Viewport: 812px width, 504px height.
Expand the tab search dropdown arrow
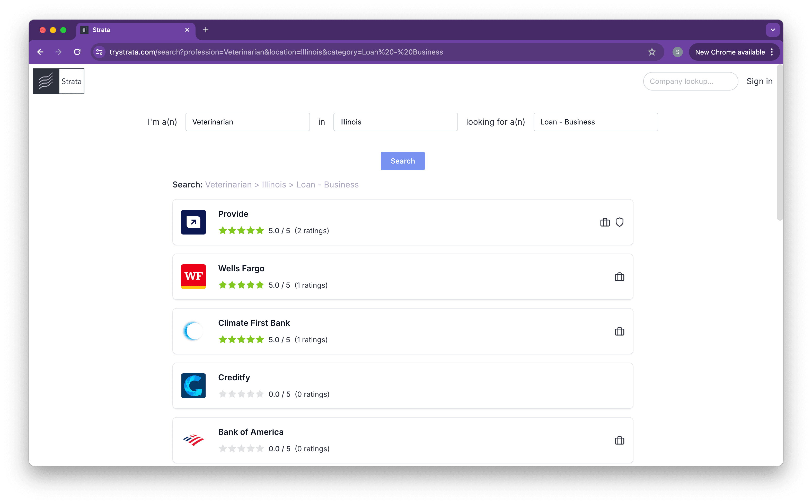click(x=773, y=30)
